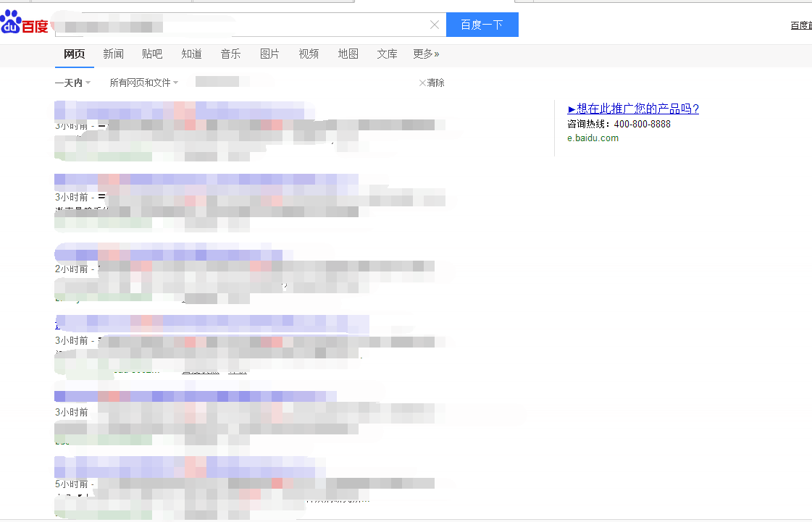Image resolution: width=812 pixels, height=522 pixels.
Task: Go to 百度首页 at top right
Action: 800,24
